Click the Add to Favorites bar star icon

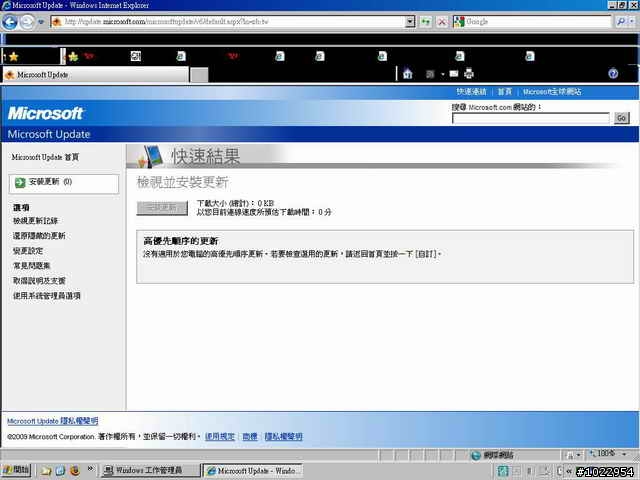coord(73,57)
